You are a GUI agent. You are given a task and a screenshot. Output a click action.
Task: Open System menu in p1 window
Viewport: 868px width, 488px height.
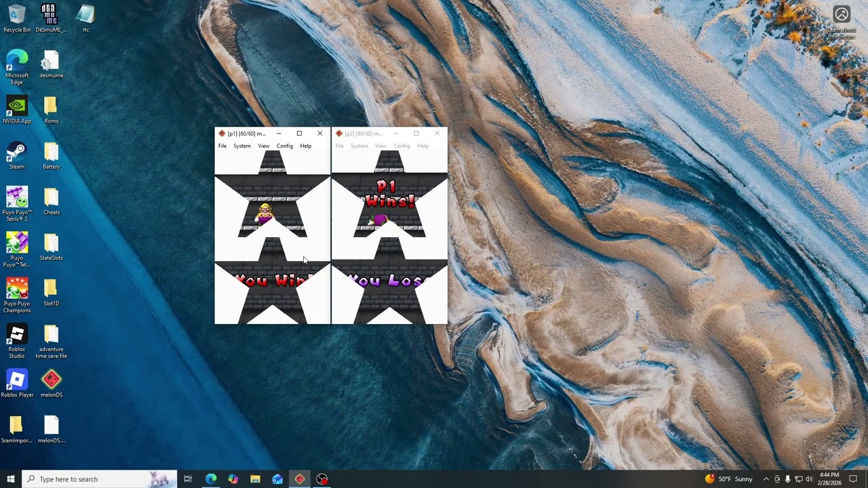[242, 146]
